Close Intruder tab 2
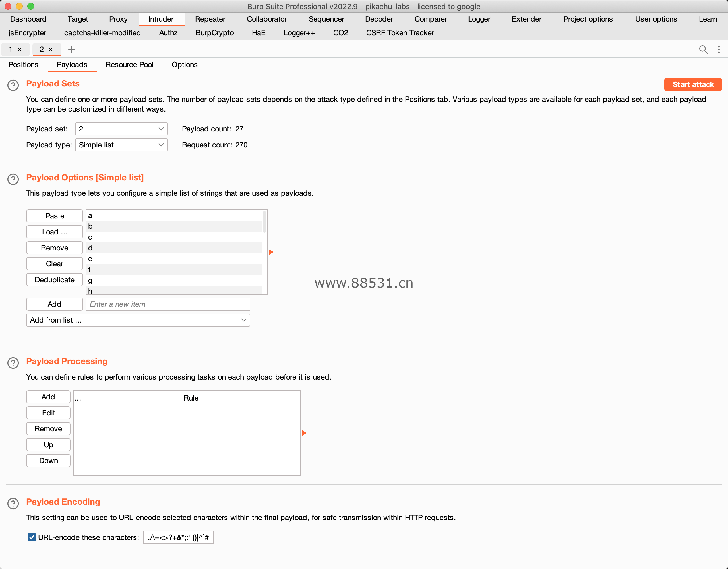 51,50
